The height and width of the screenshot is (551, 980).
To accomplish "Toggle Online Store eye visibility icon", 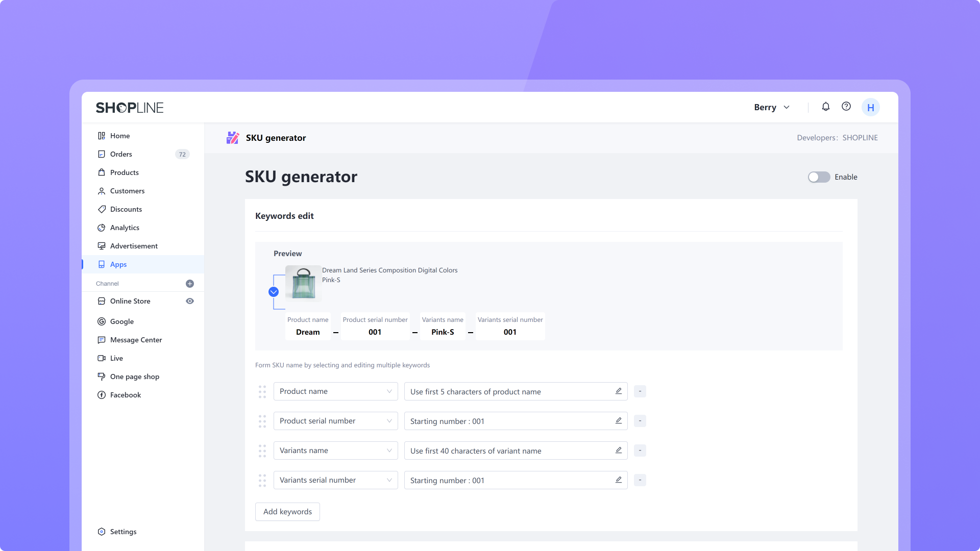I will point(190,301).
